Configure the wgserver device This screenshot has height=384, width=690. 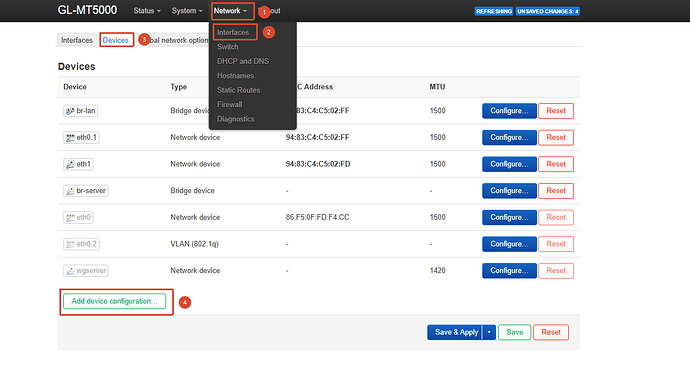[x=509, y=271]
